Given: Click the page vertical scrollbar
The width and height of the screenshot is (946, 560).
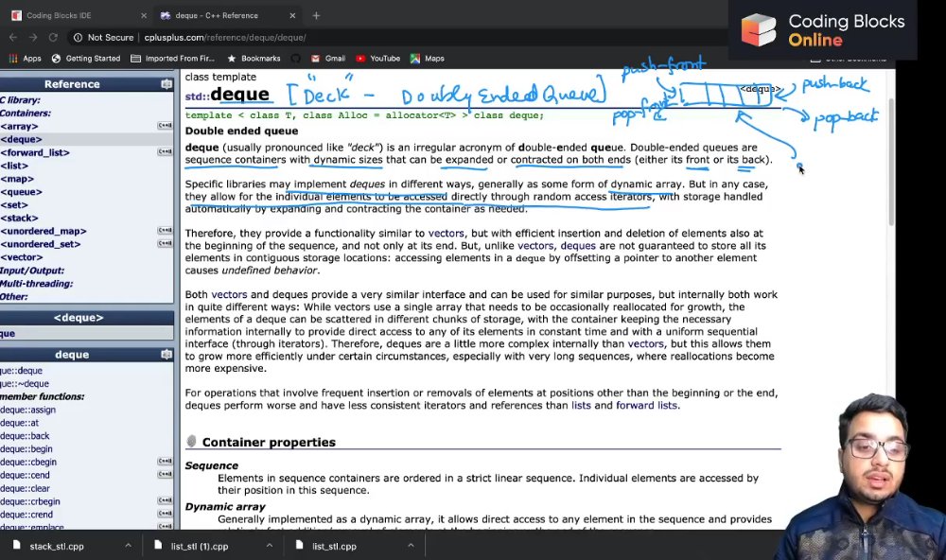Looking at the screenshot, I should 891,163.
